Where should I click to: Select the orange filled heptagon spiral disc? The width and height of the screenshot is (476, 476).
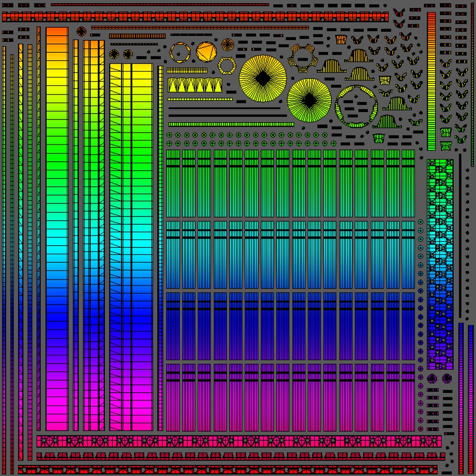(x=206, y=52)
